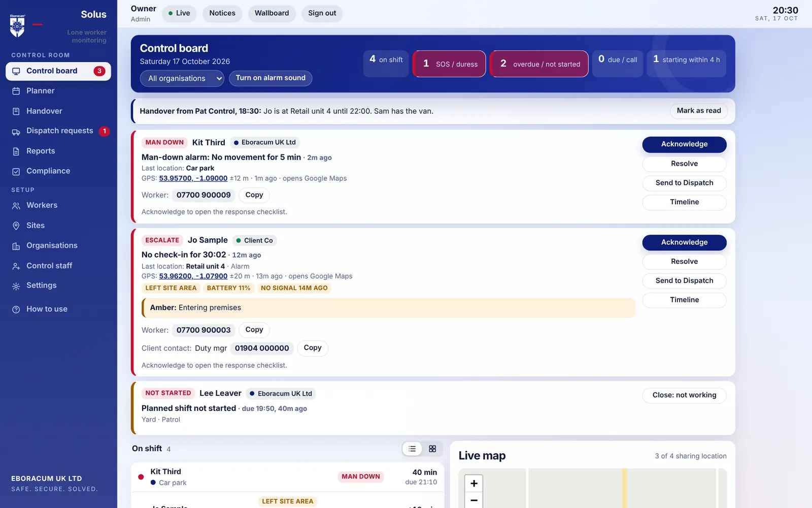
Task: Sign out of the account
Action: 322,13
